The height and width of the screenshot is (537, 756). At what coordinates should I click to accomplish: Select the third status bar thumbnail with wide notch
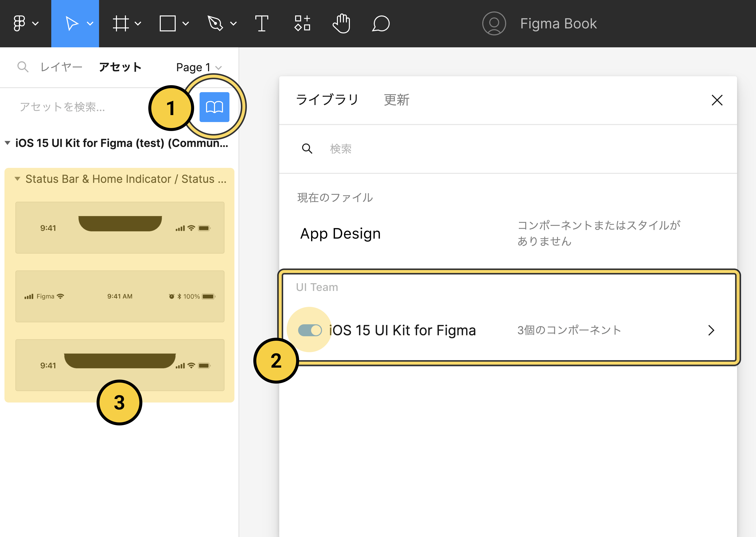(x=120, y=365)
